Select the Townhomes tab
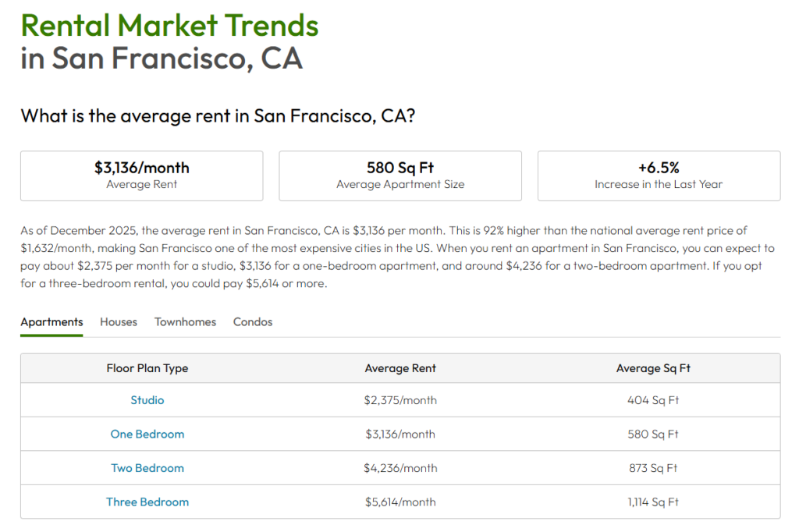The image size is (799, 532). tap(185, 321)
